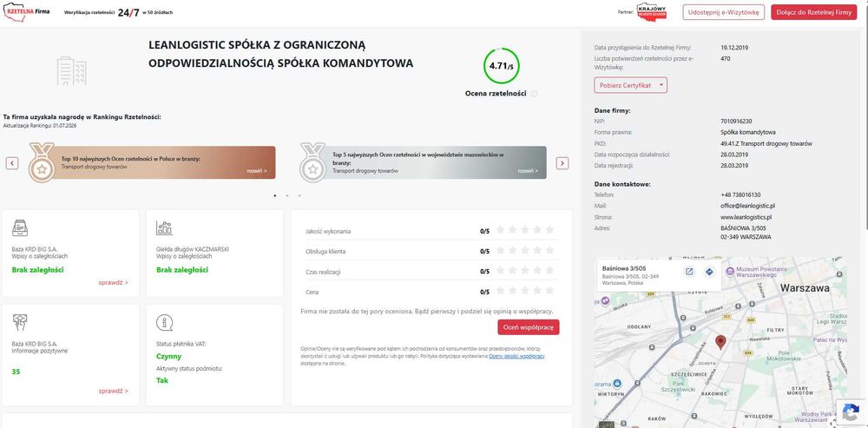
Task: Open the Rzetelna Firma logo home link
Action: tap(26, 11)
